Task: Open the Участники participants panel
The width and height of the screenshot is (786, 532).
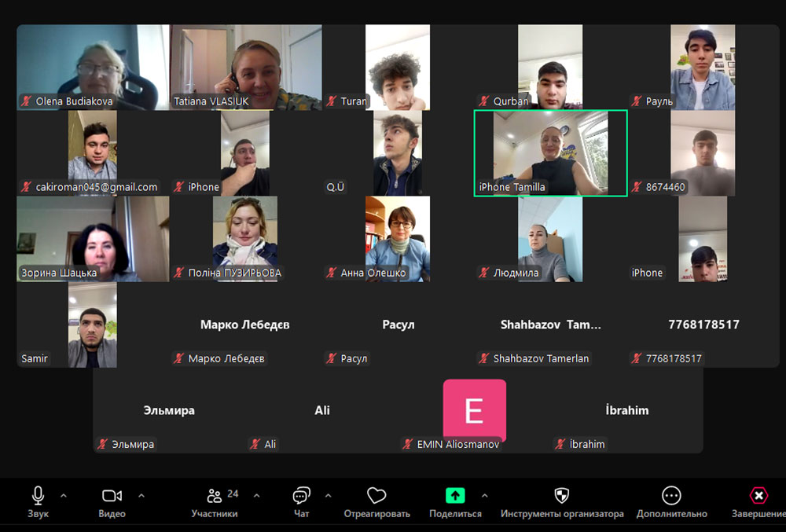Action: click(x=215, y=502)
